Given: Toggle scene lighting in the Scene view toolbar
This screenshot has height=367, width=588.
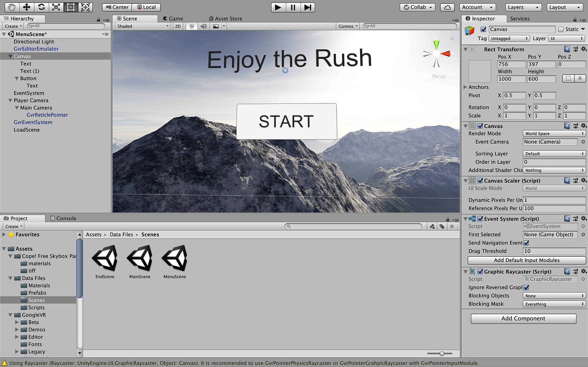Looking at the screenshot, I should click(191, 26).
